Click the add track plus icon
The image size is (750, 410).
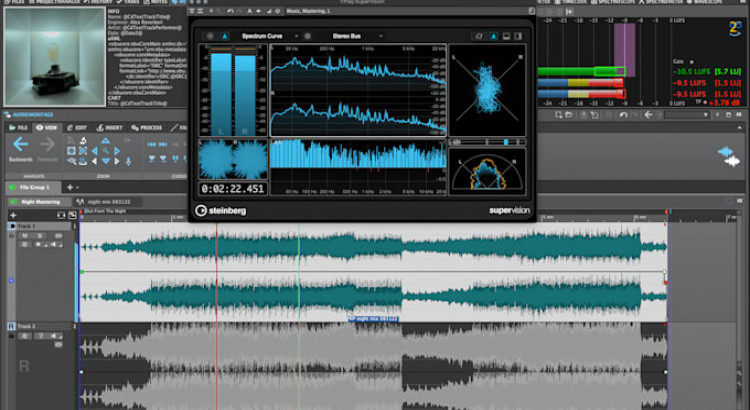click(x=71, y=187)
